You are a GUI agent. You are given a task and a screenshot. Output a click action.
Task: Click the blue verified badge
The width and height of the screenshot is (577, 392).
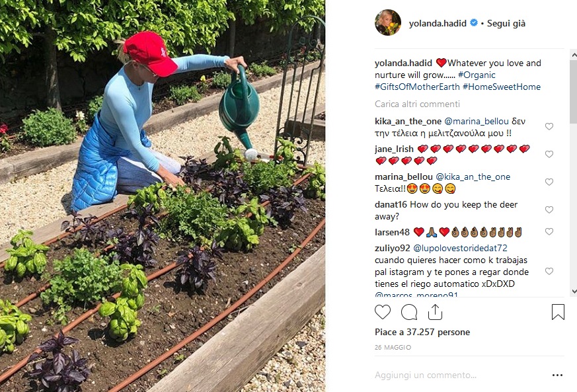pos(474,23)
